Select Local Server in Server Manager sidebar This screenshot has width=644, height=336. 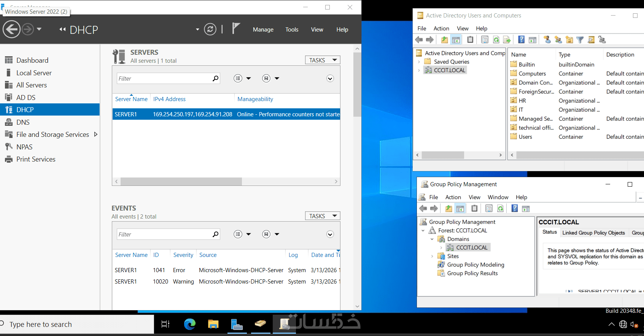[50, 73]
